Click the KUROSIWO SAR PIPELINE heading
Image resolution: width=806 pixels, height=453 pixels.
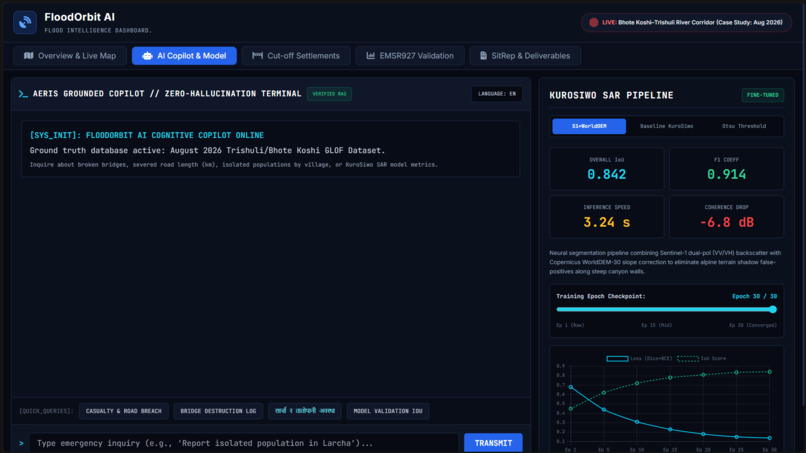[x=611, y=95]
